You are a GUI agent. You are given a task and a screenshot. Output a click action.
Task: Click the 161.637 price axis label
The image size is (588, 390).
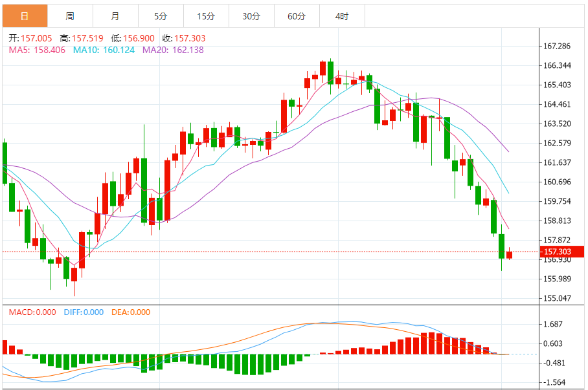coord(558,162)
